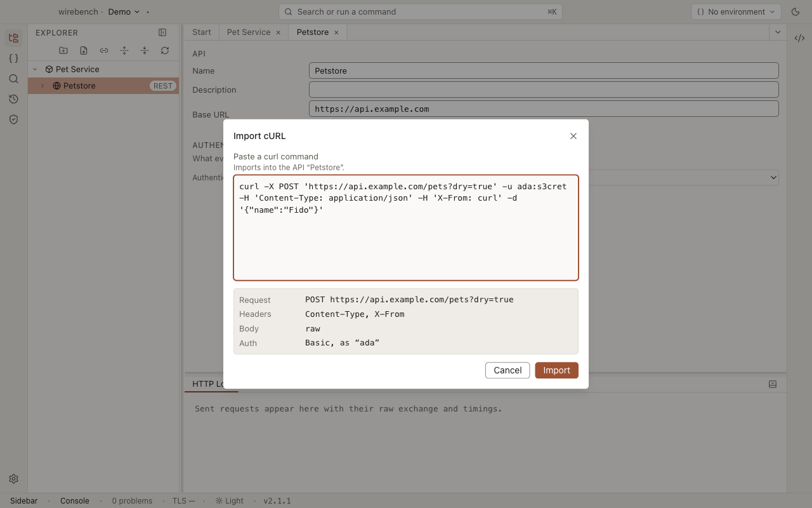812x508 pixels.
Task: Refresh the Explorer tree
Action: [x=165, y=50]
